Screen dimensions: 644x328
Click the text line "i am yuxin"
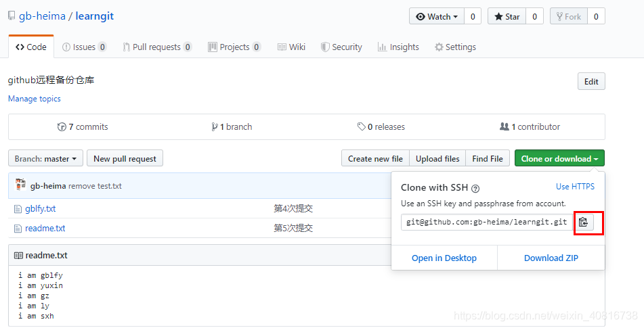pos(41,286)
